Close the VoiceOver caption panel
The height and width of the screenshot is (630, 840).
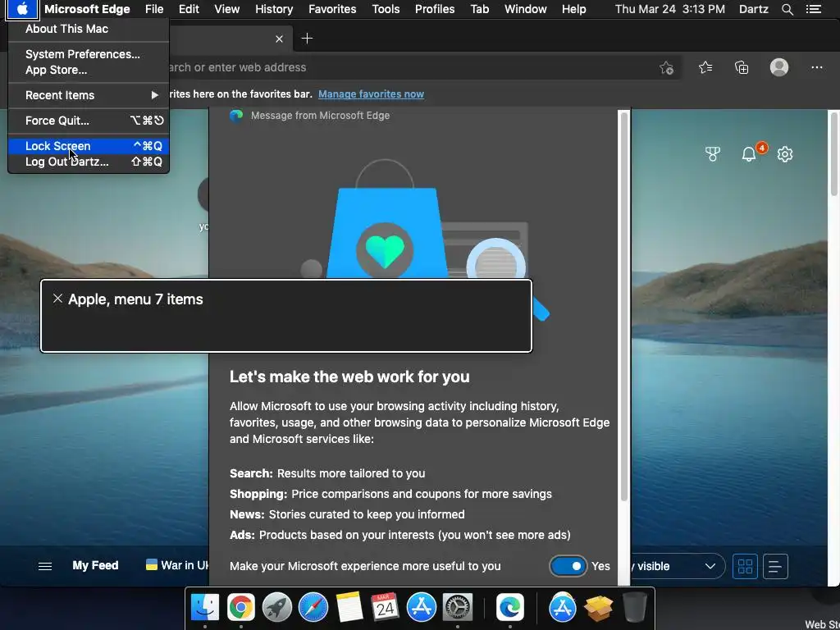58,299
